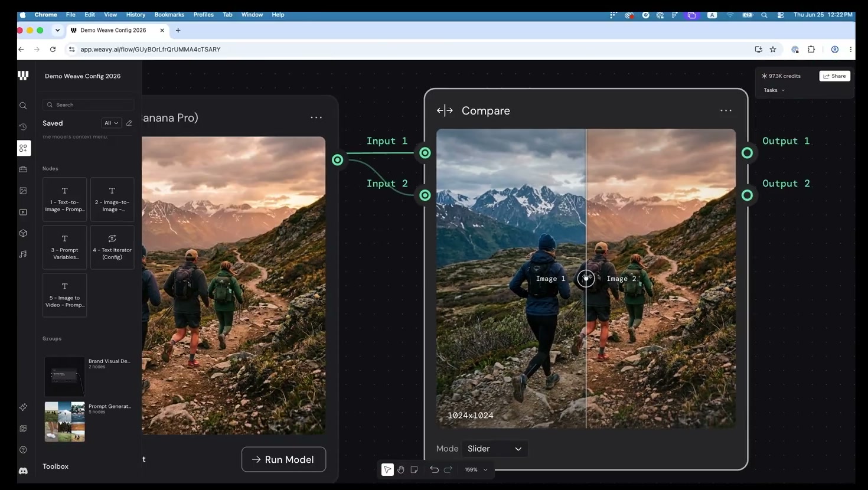868x490 pixels.
Task: Open the video models sidebar icon
Action: click(x=23, y=212)
